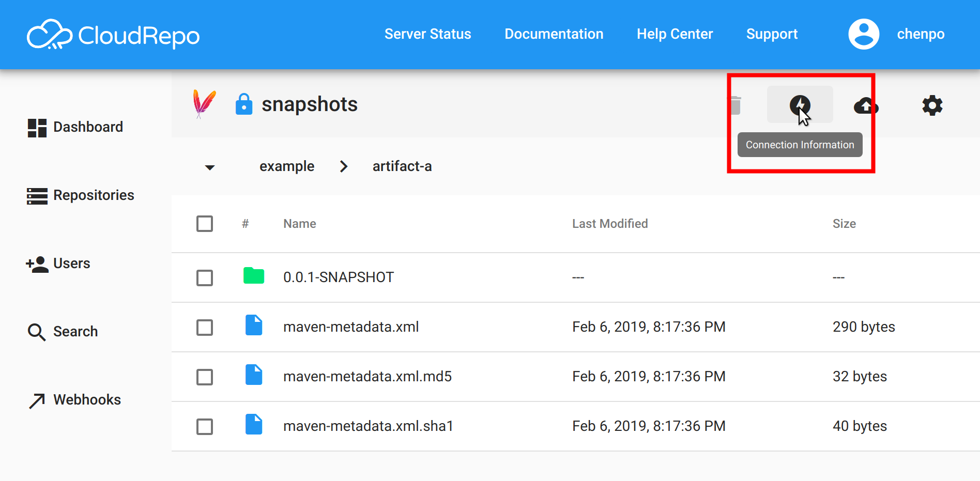Click the Webhooks arrow icon
980x481 pixels.
click(x=37, y=400)
